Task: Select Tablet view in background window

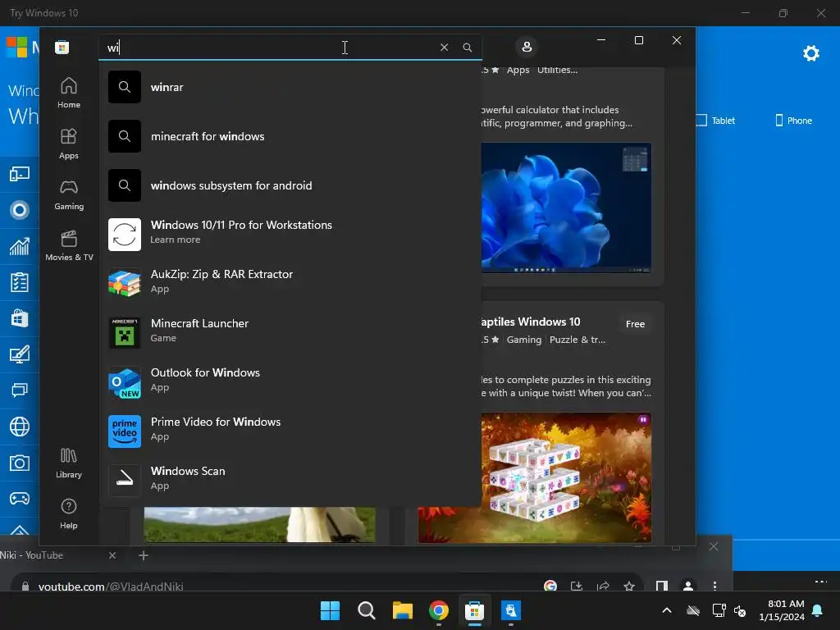Action: [x=715, y=121]
